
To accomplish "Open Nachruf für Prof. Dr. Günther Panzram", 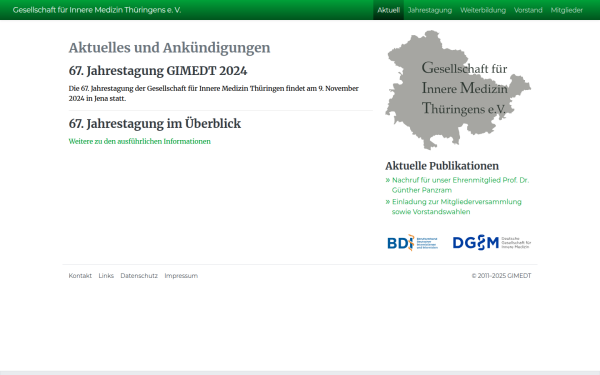I will tap(460, 185).
